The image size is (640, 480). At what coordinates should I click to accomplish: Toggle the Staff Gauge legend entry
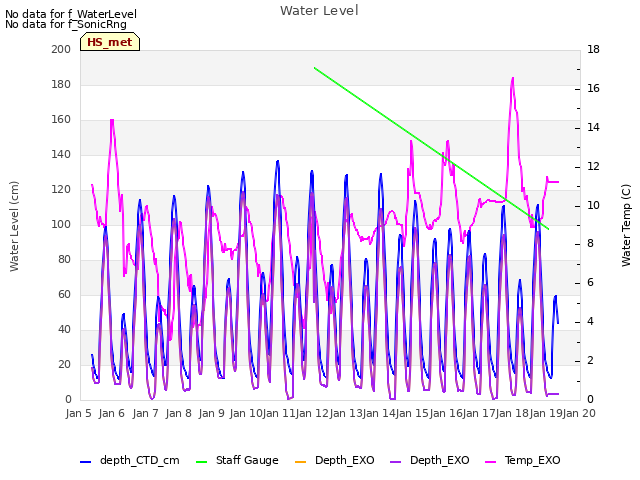237,460
